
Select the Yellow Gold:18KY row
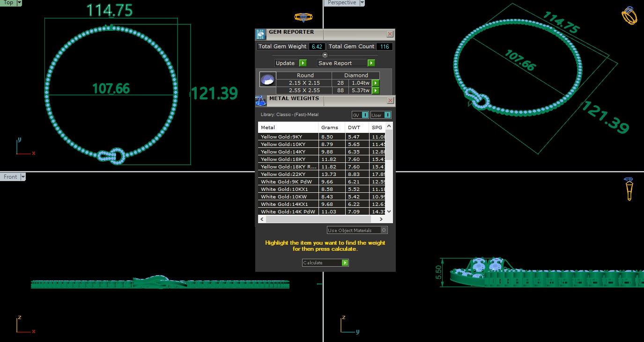click(x=322, y=159)
